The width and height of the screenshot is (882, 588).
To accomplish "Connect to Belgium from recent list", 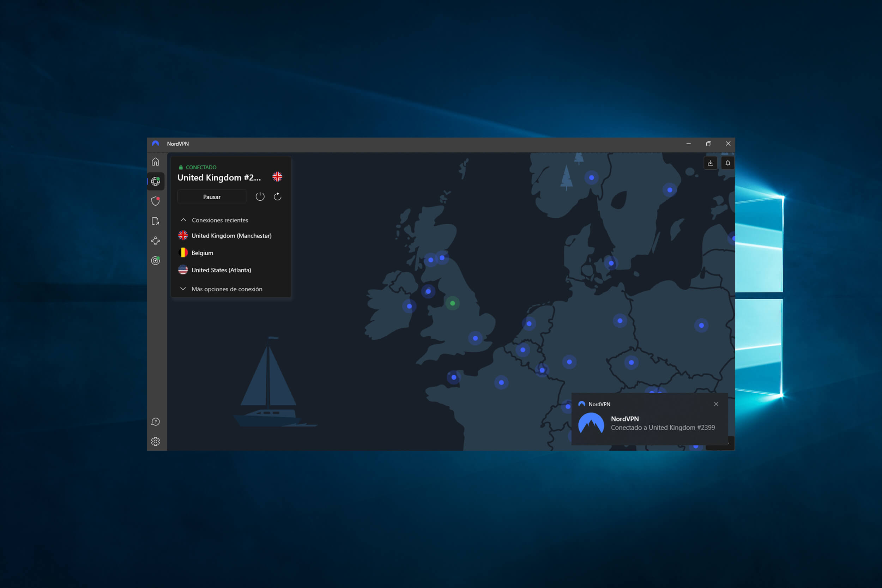I will 231,253.
